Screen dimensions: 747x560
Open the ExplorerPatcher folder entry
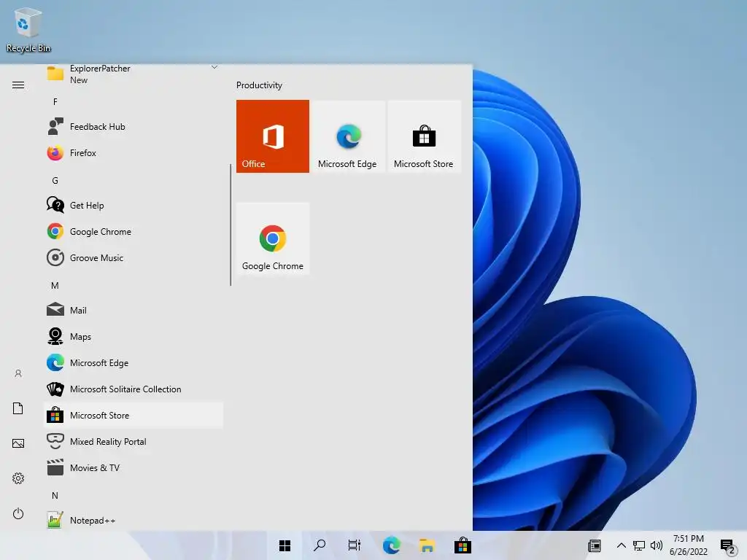133,74
